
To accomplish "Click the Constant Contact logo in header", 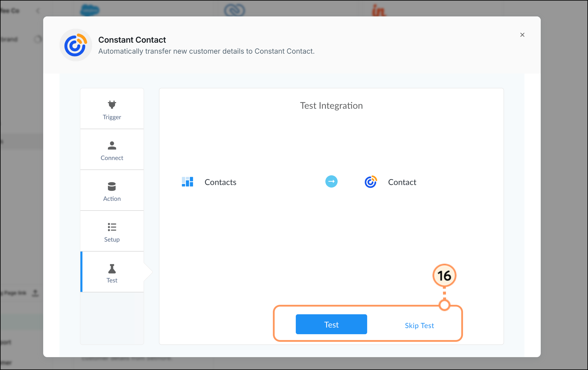I will pyautogui.click(x=76, y=45).
